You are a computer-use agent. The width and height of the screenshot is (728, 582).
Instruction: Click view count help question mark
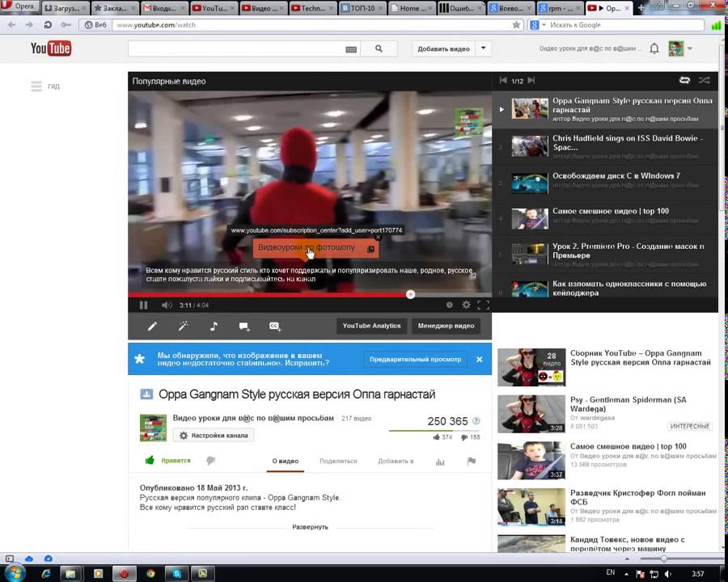[476, 421]
